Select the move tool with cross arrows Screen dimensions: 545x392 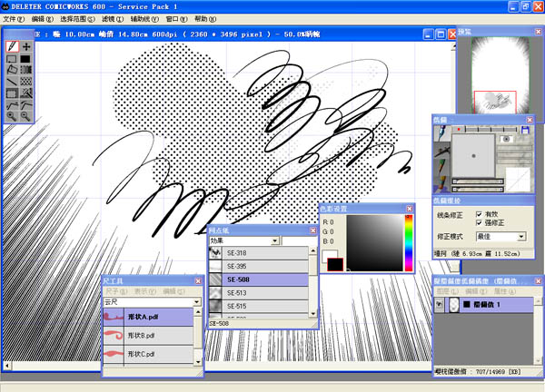click(26, 46)
